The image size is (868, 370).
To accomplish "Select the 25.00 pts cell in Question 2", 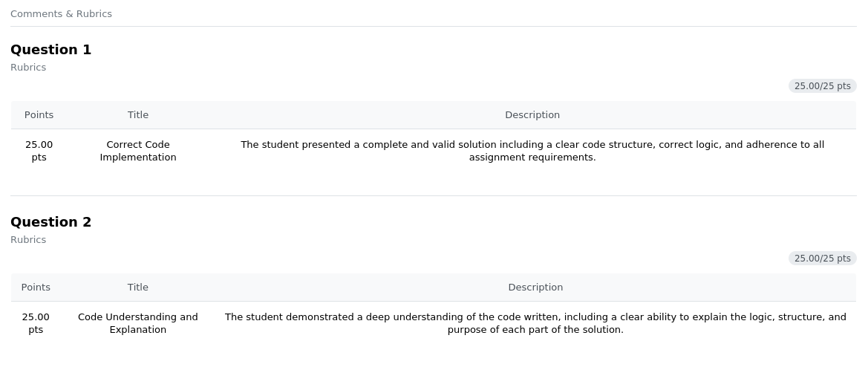I will (x=36, y=323).
